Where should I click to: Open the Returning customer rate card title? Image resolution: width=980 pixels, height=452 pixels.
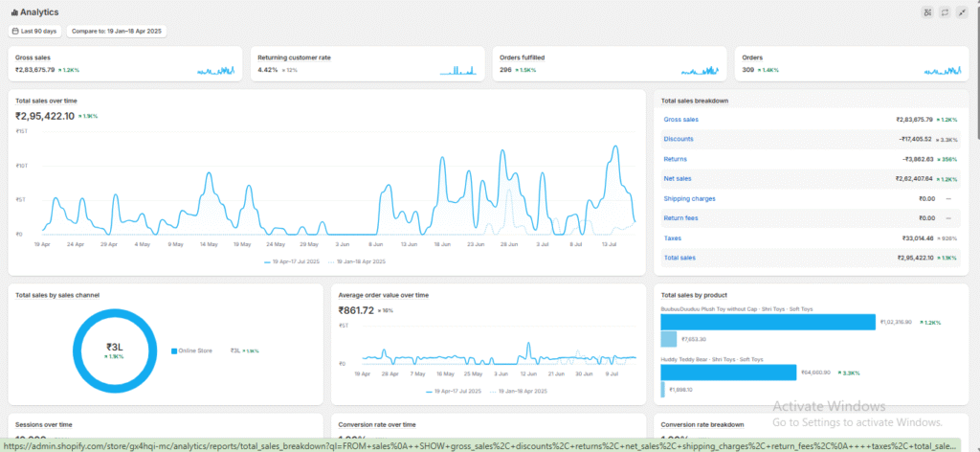coord(295,57)
